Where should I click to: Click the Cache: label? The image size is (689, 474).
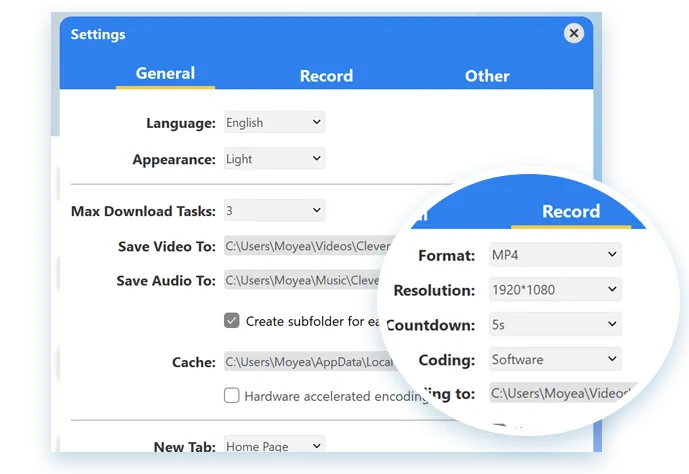pyautogui.click(x=194, y=362)
